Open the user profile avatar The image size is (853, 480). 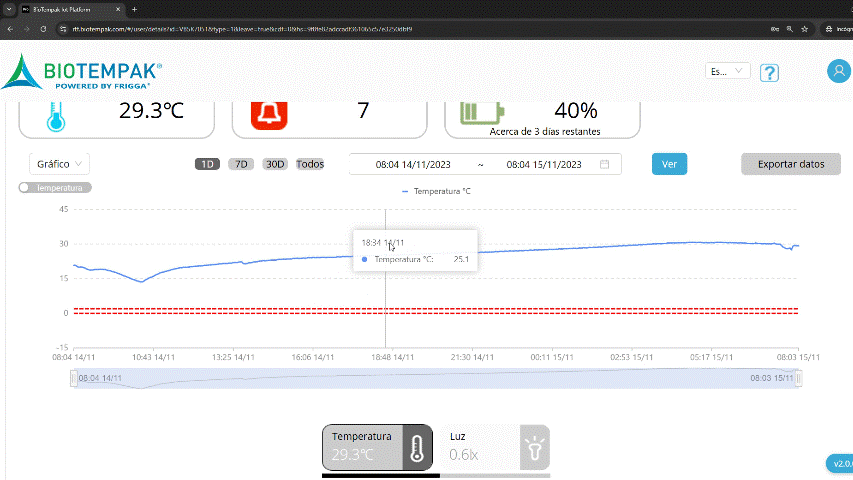pyautogui.click(x=838, y=71)
